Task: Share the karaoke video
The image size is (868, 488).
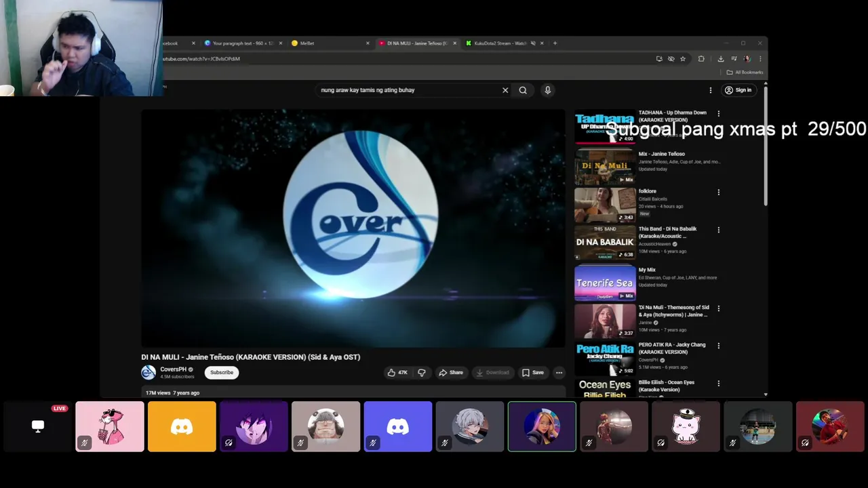Action: coord(451,372)
